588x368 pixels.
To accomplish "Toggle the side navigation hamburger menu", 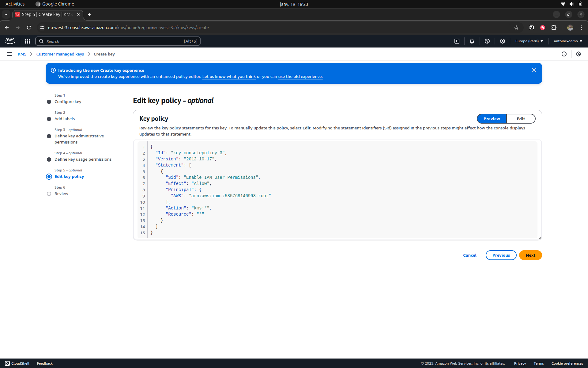I will (x=9, y=54).
